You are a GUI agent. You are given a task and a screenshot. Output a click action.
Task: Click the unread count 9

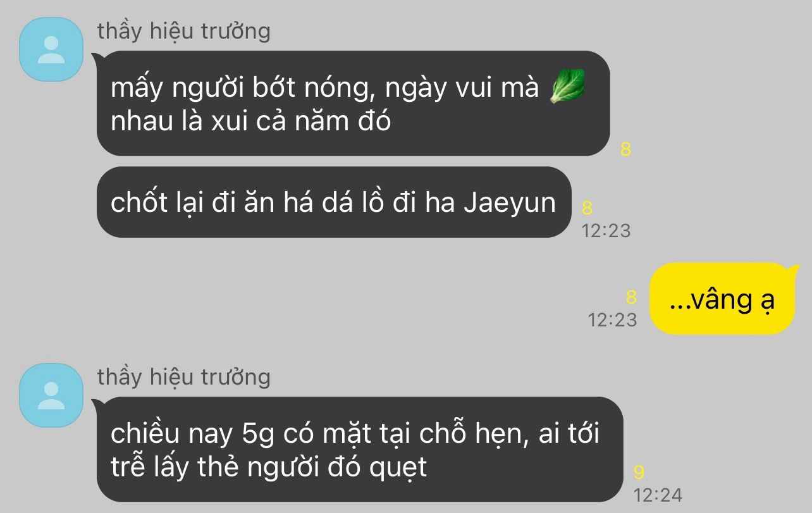(639, 473)
